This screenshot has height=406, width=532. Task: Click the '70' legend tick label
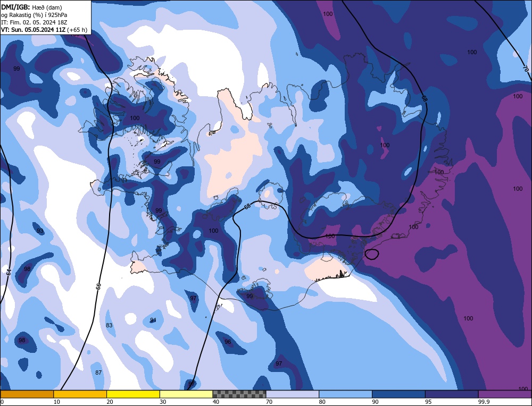click(x=269, y=402)
